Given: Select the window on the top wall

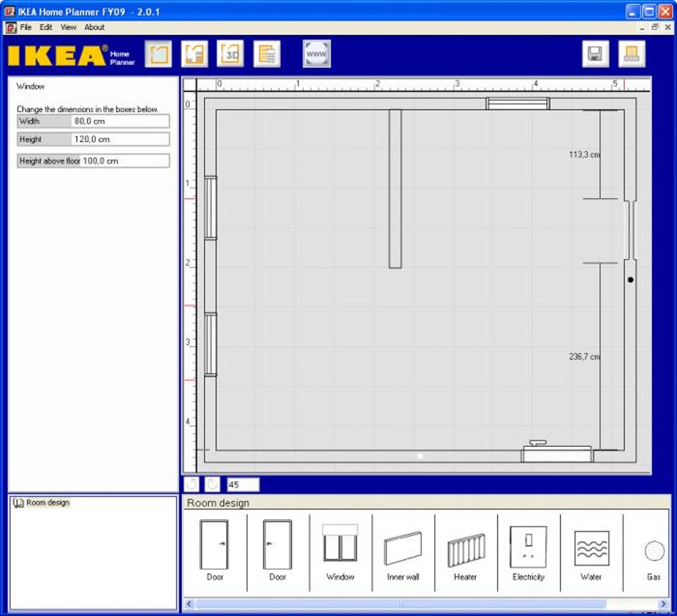Looking at the screenshot, I should pyautogui.click(x=518, y=104).
